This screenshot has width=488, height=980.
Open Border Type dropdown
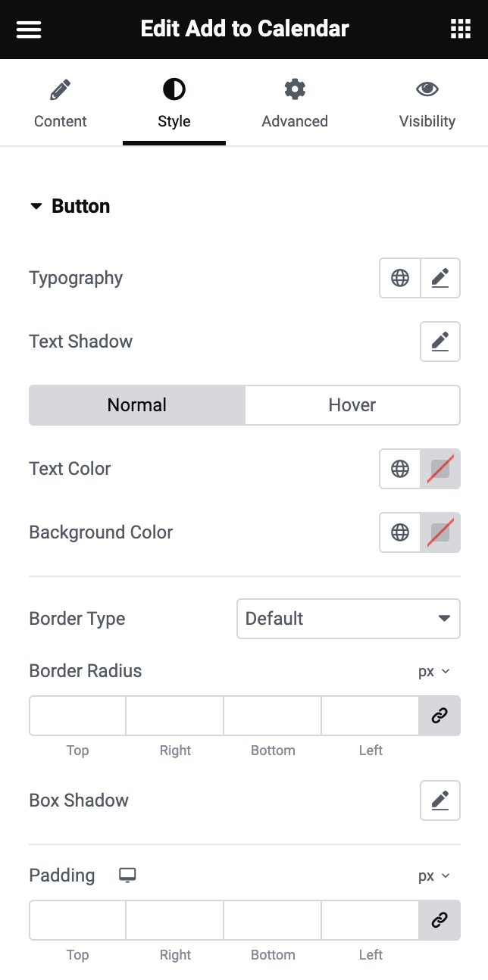pyautogui.click(x=349, y=619)
